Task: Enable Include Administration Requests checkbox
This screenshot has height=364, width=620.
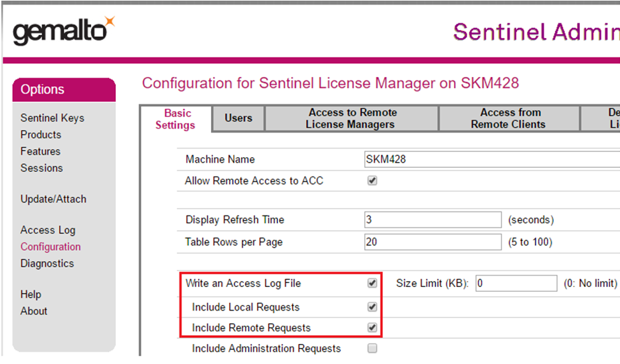Action: pyautogui.click(x=373, y=348)
